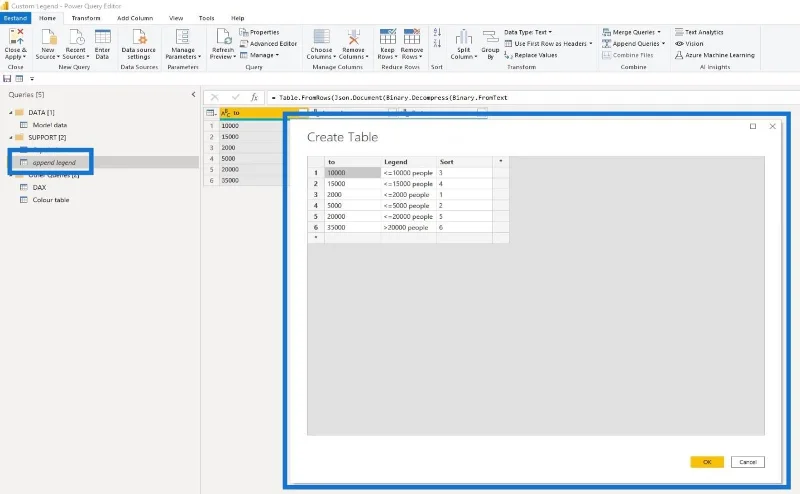Open Vision AI insight
The height and width of the screenshot is (494, 800).
pos(689,44)
